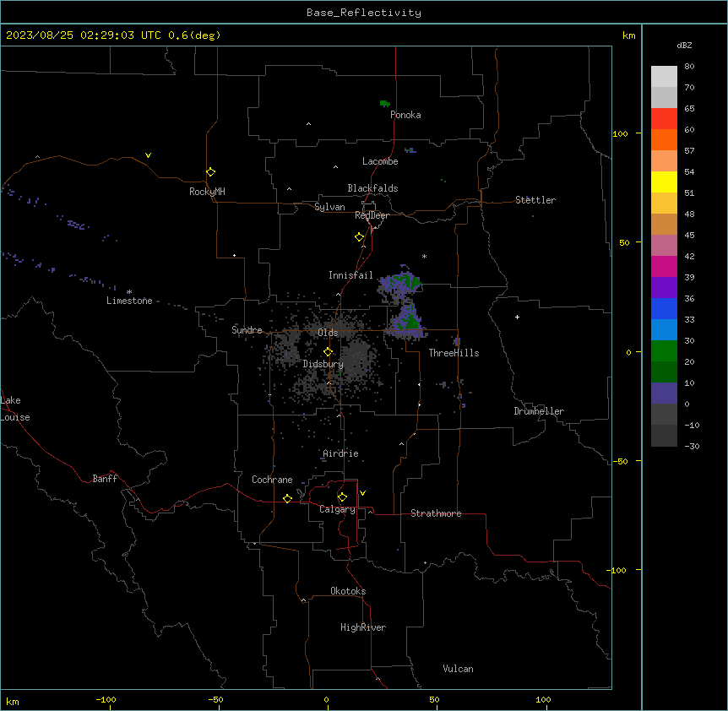728x711 pixels.
Task: Click the Sundre label
Action: [x=247, y=330]
